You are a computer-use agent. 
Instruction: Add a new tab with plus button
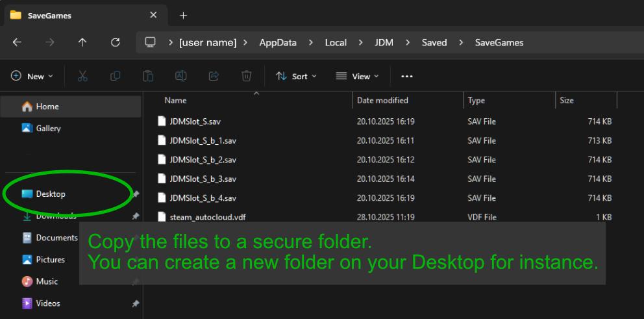(183, 15)
